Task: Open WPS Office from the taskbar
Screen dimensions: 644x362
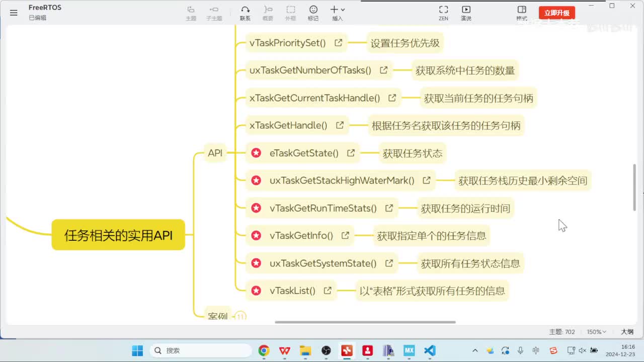Action: pyautogui.click(x=285, y=350)
